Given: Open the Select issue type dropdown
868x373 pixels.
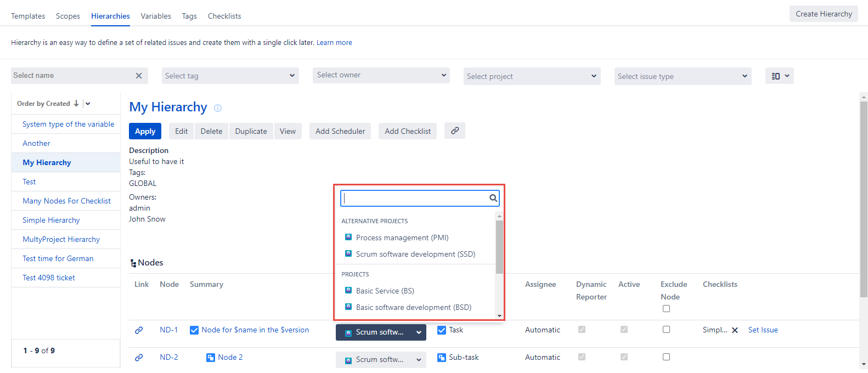Looking at the screenshot, I should (x=683, y=76).
